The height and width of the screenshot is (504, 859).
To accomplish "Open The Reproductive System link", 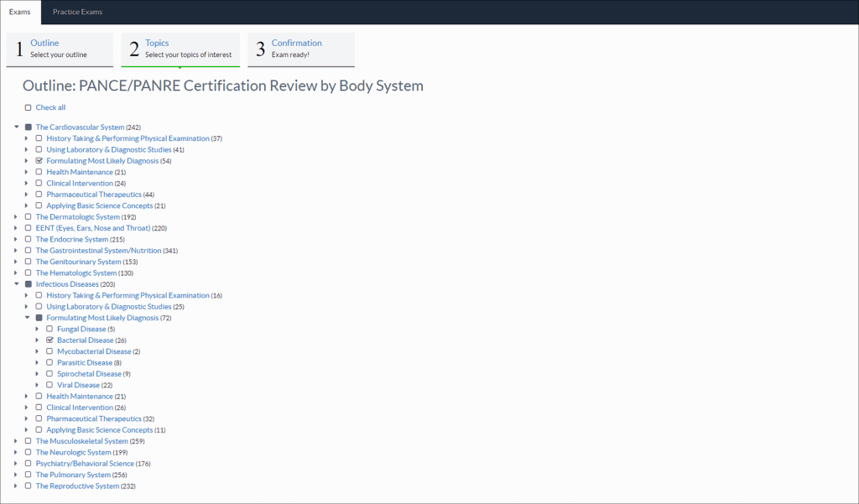I will click(77, 486).
